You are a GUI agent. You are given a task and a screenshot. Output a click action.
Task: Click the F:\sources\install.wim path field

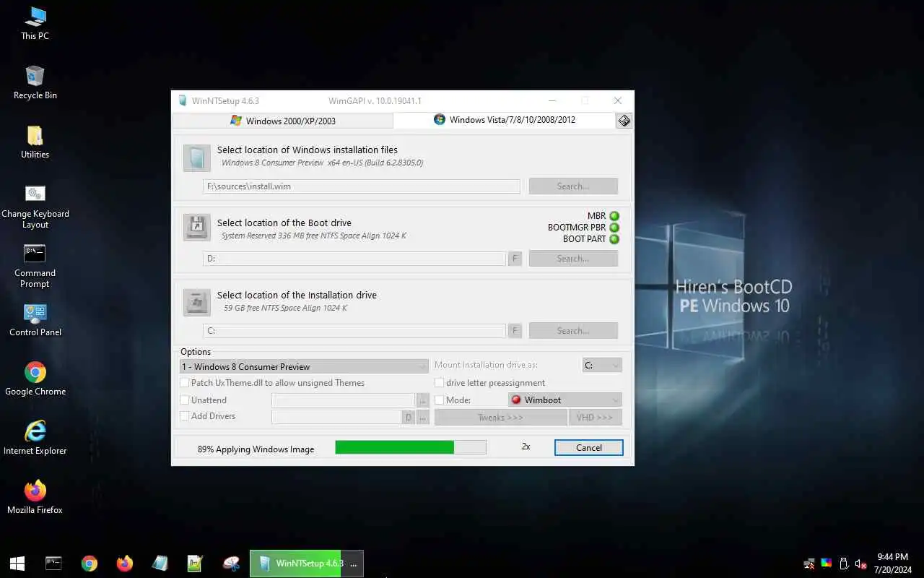tap(362, 186)
